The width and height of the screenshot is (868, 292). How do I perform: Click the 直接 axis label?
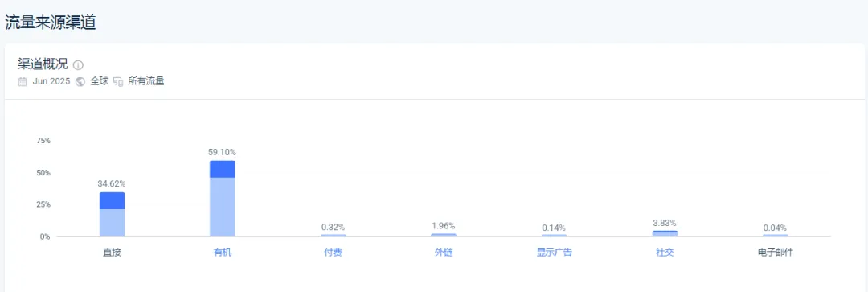tap(112, 253)
